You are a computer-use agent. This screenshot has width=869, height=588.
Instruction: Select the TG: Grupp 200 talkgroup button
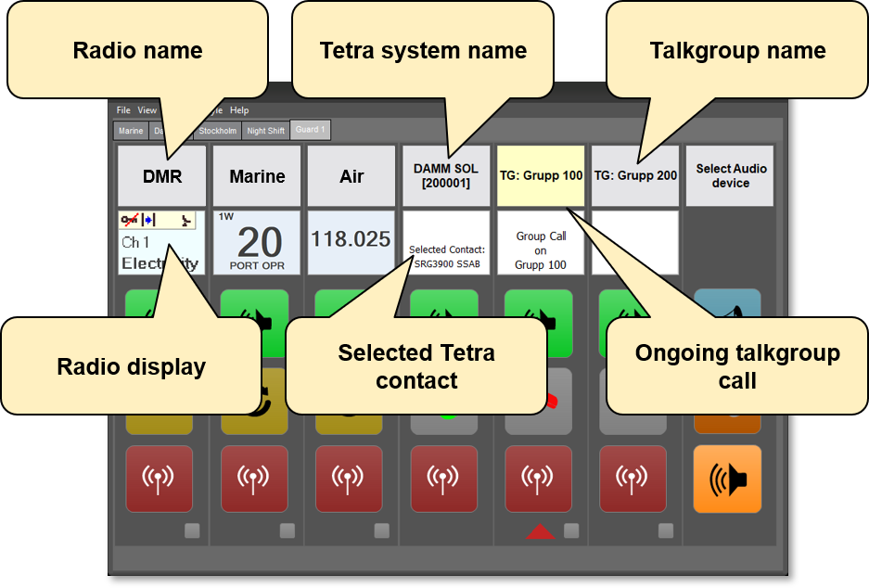point(635,175)
